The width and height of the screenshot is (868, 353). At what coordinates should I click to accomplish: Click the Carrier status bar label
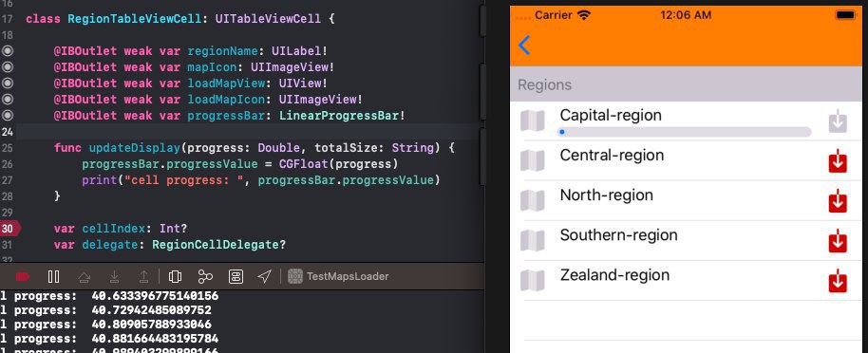pos(553,15)
